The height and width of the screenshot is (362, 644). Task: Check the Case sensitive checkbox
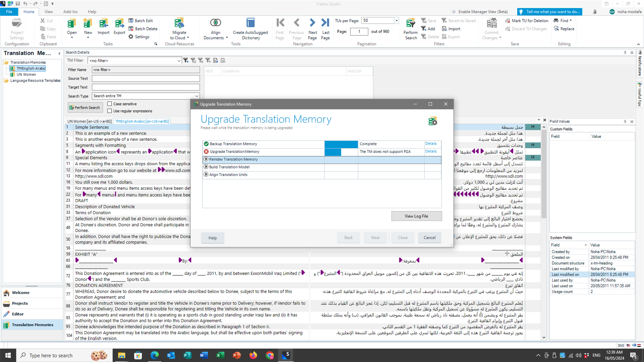[x=109, y=104]
